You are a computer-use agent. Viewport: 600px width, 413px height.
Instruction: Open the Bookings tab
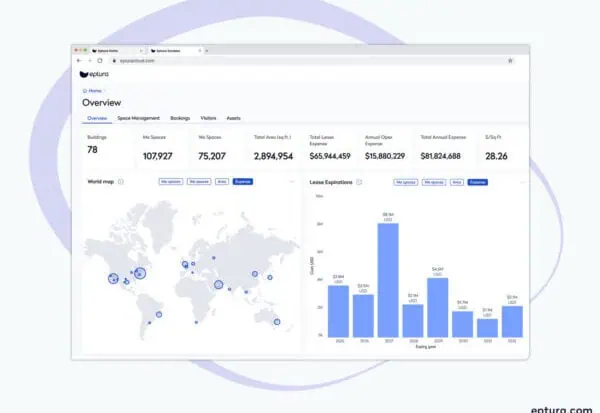click(180, 118)
